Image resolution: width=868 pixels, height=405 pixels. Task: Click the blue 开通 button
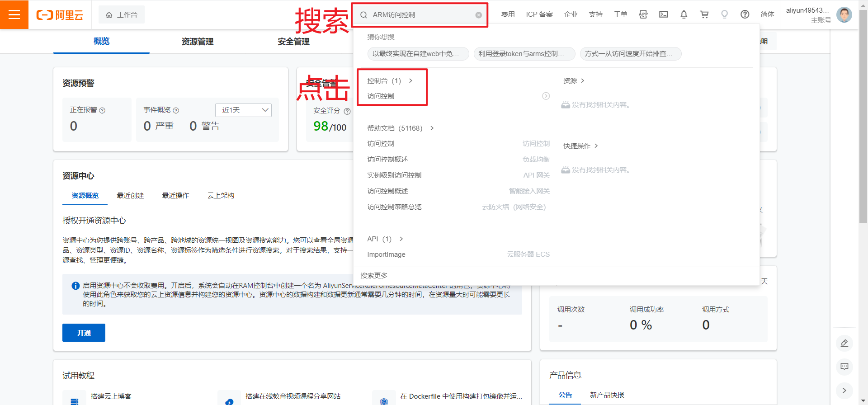pyautogui.click(x=84, y=333)
